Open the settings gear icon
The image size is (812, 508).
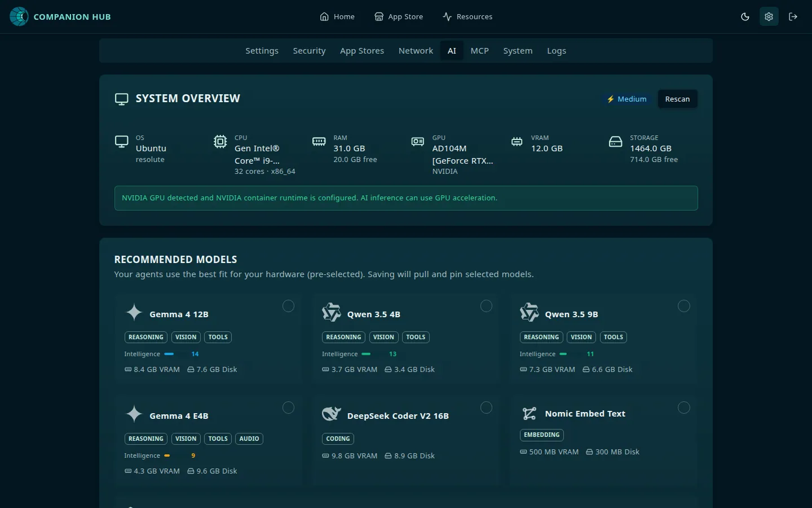tap(769, 16)
